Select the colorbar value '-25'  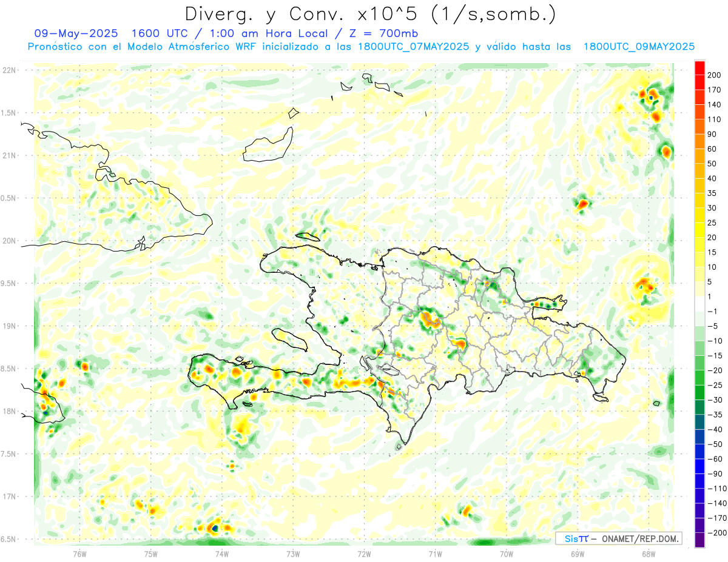(x=715, y=385)
